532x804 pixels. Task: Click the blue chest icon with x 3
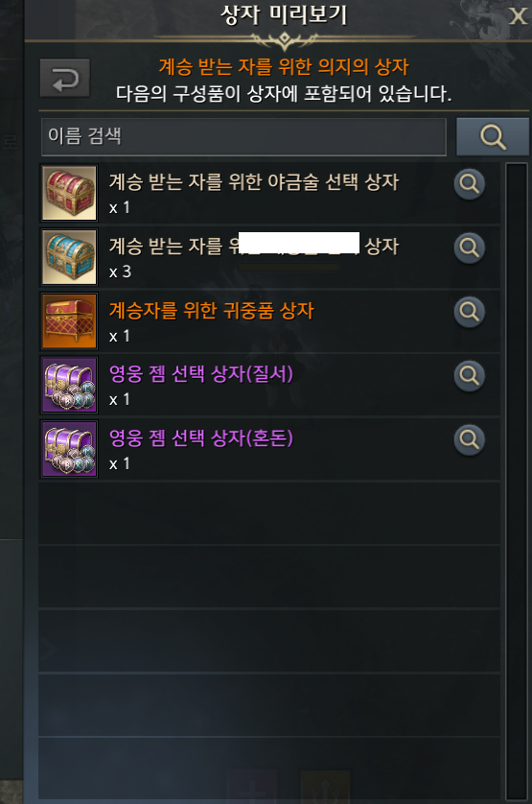point(69,257)
